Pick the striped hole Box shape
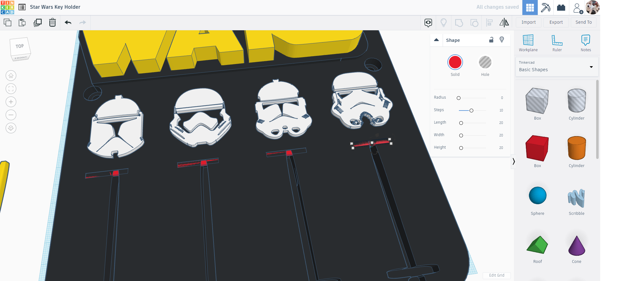Image resolution: width=644 pixels, height=281 pixels. (x=537, y=101)
